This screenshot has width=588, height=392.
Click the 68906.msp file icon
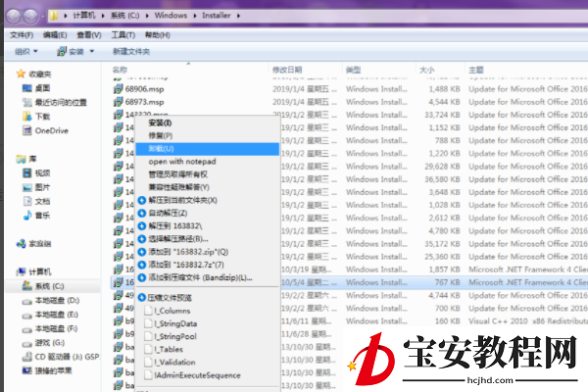click(119, 89)
